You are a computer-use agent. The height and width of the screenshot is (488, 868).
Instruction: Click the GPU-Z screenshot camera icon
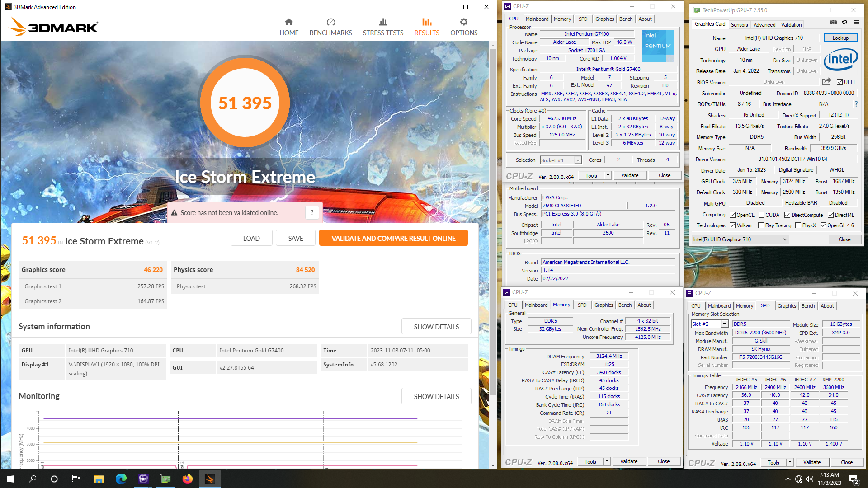833,22
